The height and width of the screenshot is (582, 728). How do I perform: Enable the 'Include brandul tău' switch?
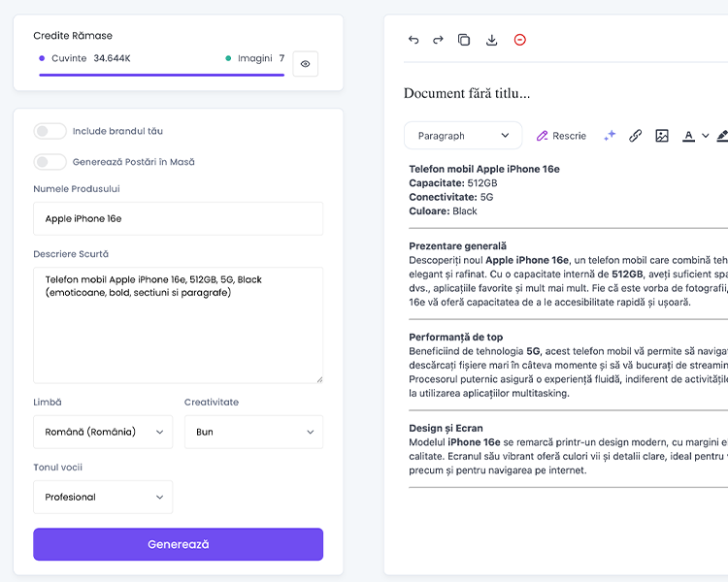pos(50,131)
